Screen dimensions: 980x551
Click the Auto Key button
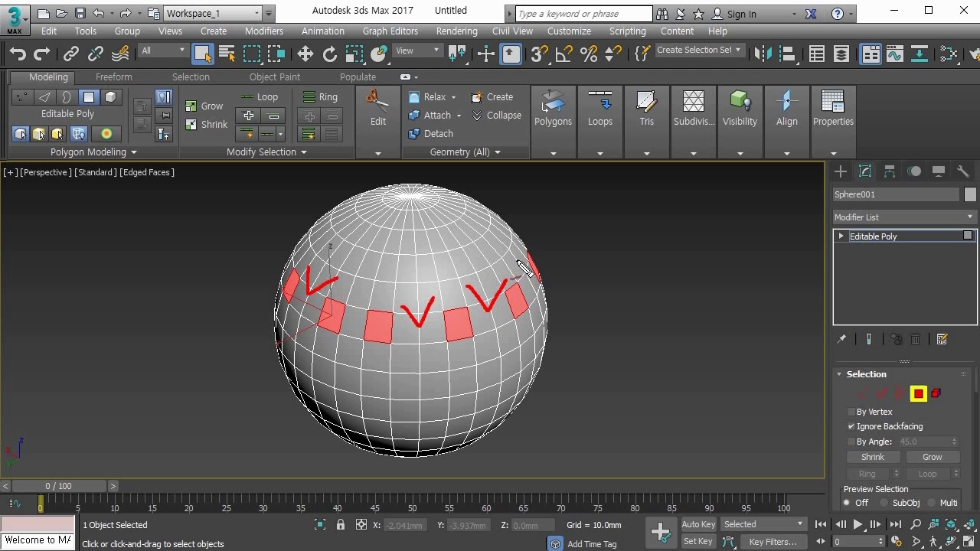point(698,524)
